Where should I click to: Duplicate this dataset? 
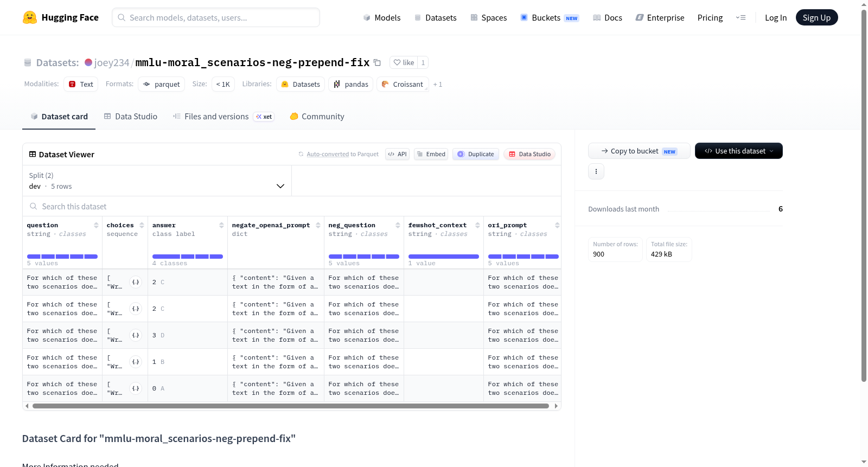click(476, 154)
